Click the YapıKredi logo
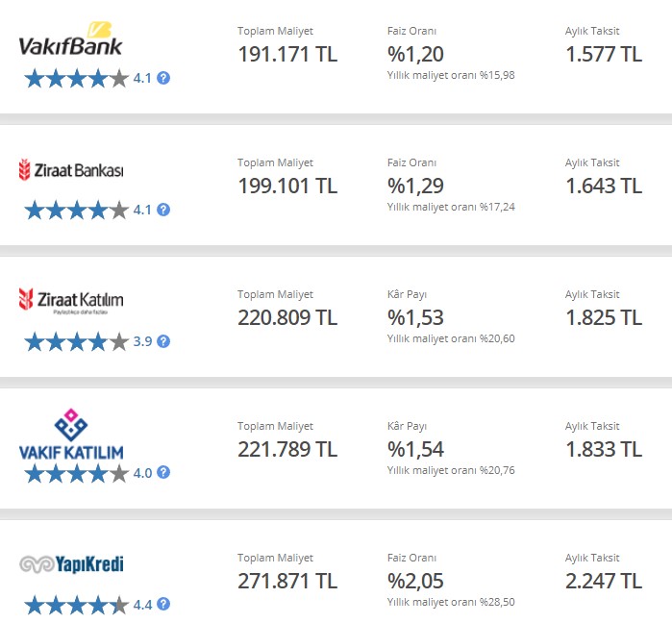Screen dimensions: 672x623 pos(71,564)
